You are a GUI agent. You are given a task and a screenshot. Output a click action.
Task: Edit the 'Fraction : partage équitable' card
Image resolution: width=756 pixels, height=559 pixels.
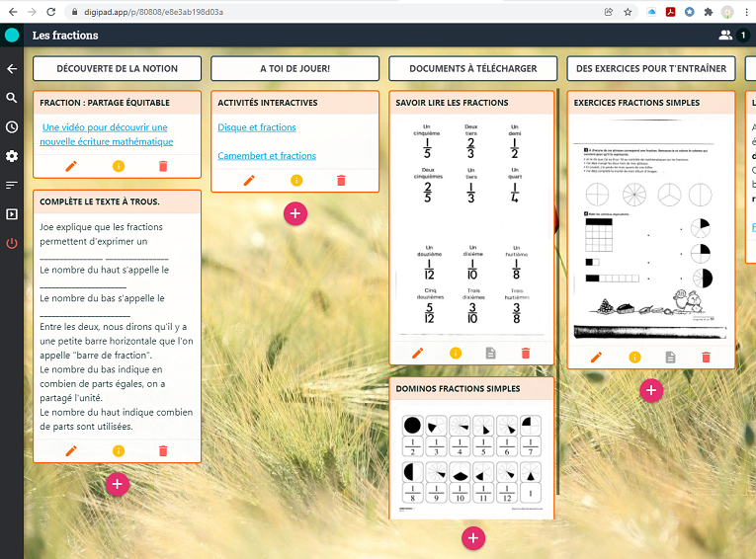pos(71,166)
